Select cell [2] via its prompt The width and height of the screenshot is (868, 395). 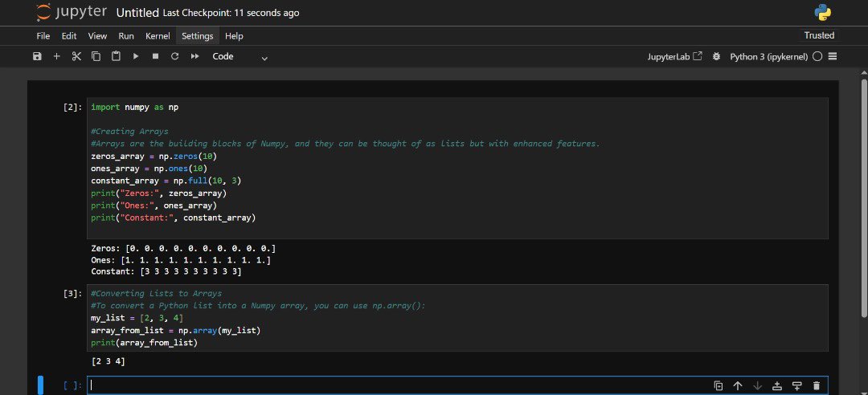(x=72, y=107)
